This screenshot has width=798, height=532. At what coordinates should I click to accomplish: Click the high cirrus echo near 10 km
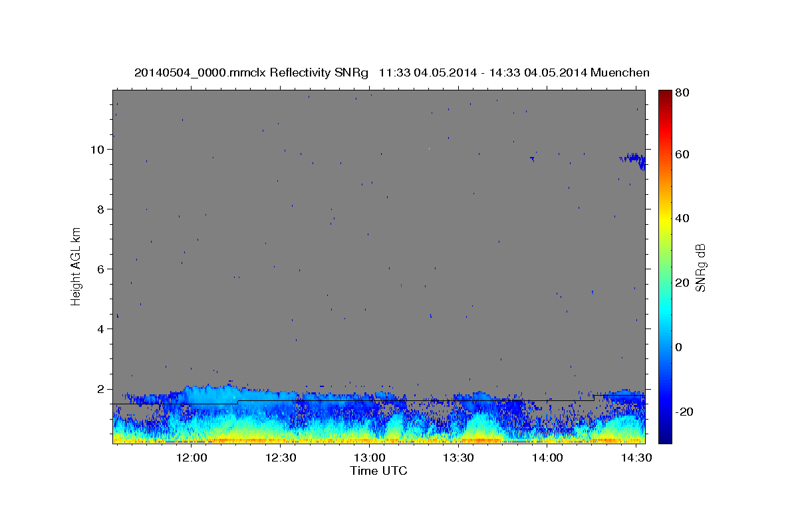click(x=633, y=160)
